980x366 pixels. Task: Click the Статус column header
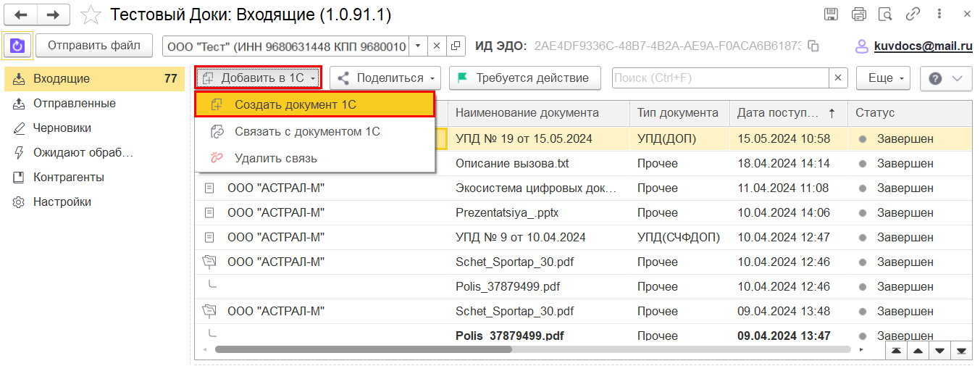point(910,113)
